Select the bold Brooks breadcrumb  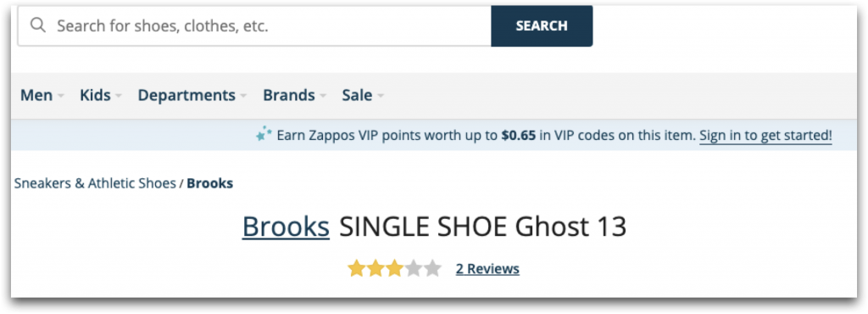click(x=210, y=183)
